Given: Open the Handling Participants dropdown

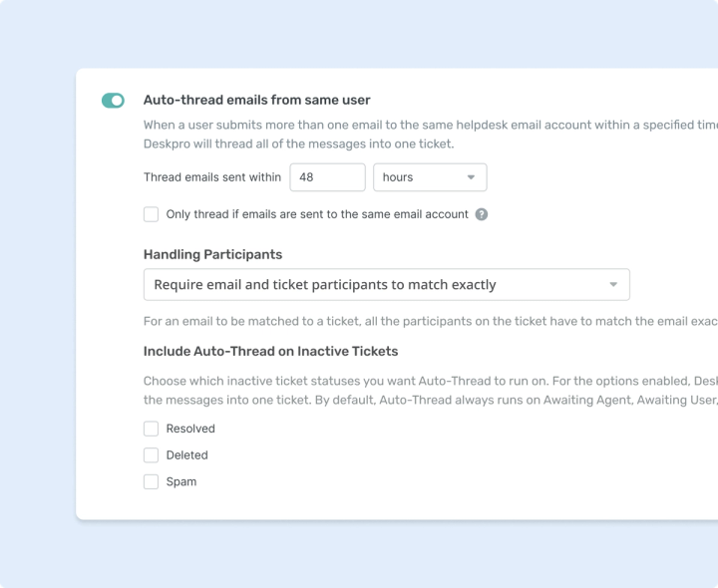Looking at the screenshot, I should click(x=387, y=285).
